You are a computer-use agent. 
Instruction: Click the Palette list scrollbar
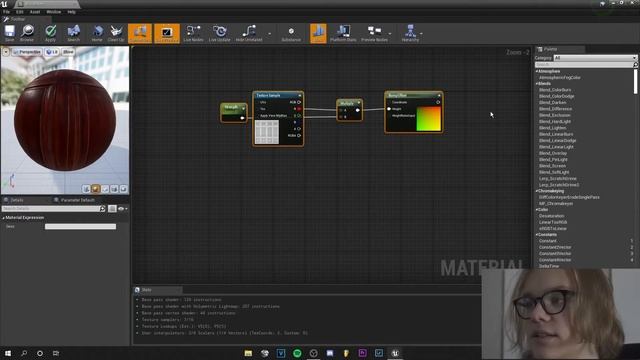click(636, 82)
